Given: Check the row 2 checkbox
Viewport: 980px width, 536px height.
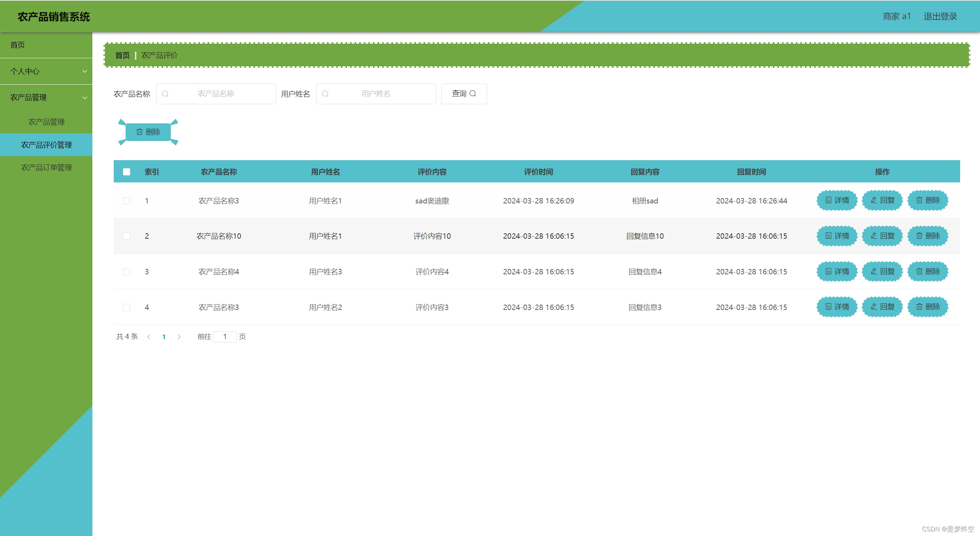Looking at the screenshot, I should [x=126, y=236].
